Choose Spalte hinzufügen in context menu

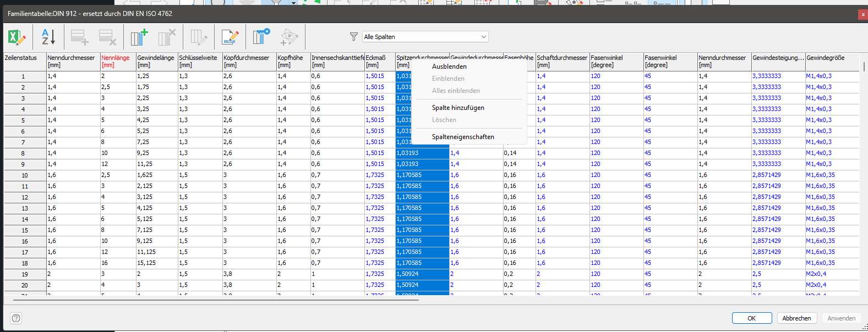tap(458, 108)
